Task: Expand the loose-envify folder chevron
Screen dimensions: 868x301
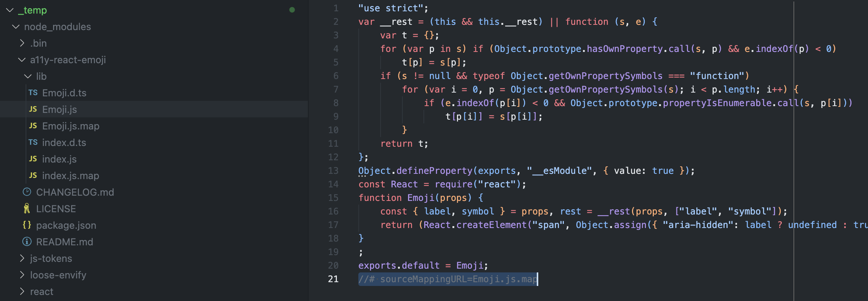Action: click(22, 275)
